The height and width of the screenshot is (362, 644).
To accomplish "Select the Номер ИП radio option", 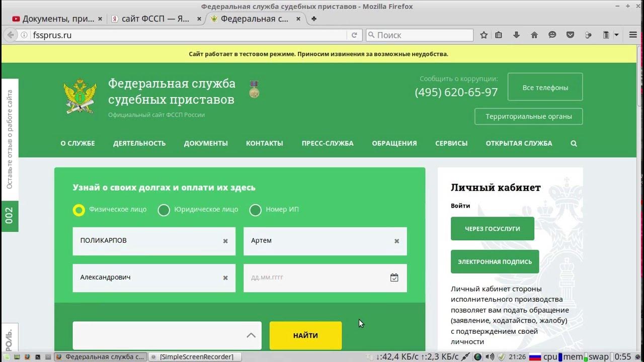I will [255, 210].
